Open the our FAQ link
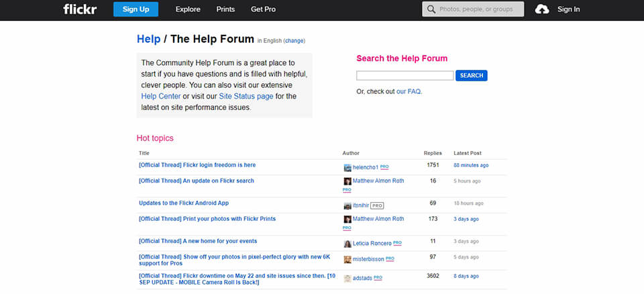Screen dimensions: 644x294 click(409, 92)
